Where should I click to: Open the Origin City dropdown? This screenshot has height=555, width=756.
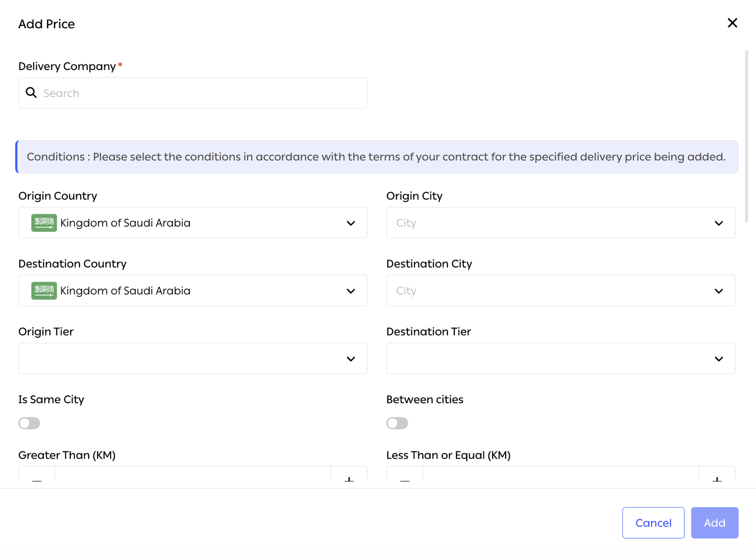(560, 223)
